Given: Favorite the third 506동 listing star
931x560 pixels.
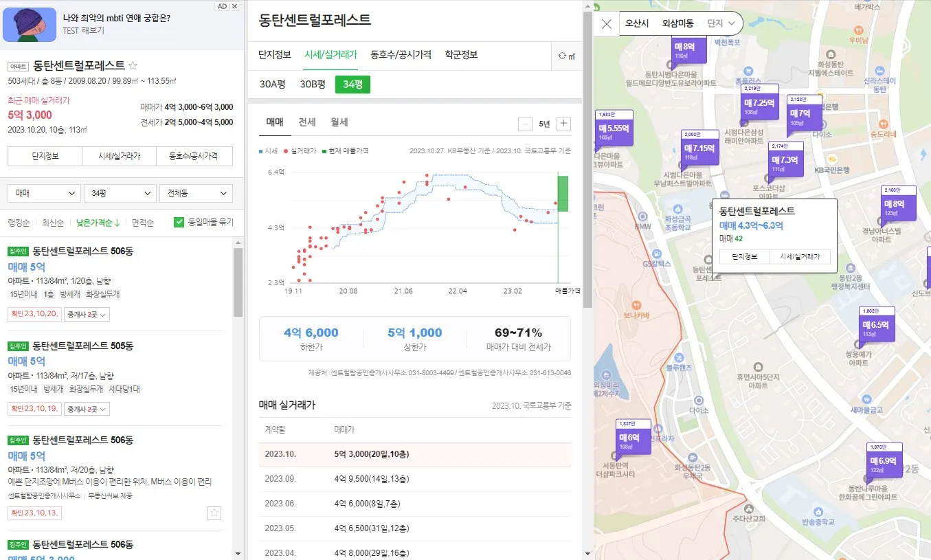Looking at the screenshot, I should coord(214,513).
